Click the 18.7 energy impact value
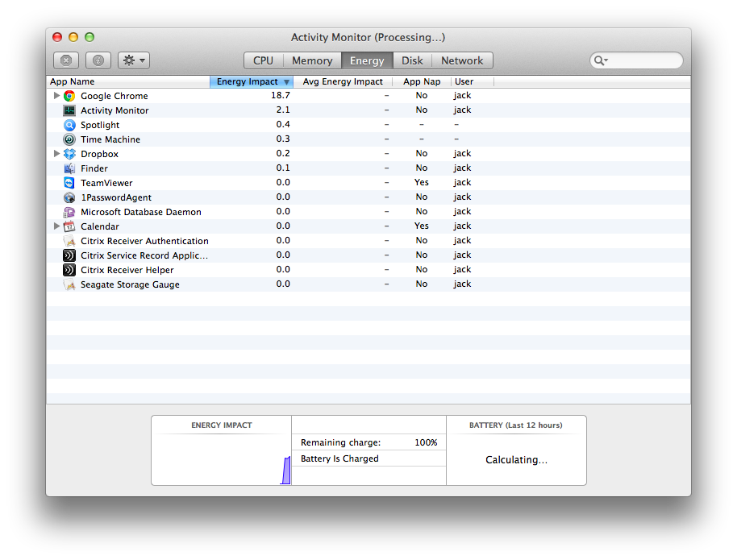Viewport: 737px width, 560px height. pos(281,95)
